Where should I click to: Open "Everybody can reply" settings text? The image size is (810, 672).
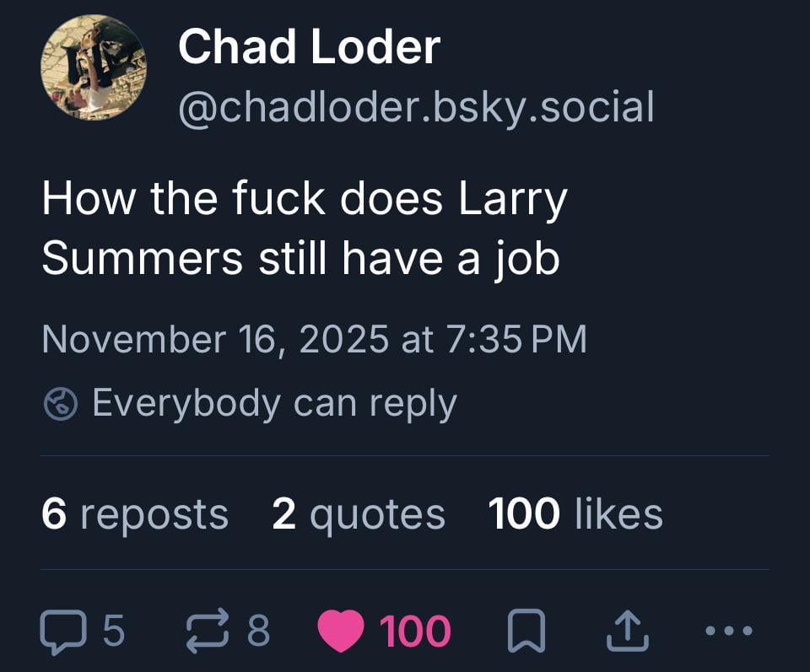point(273,403)
